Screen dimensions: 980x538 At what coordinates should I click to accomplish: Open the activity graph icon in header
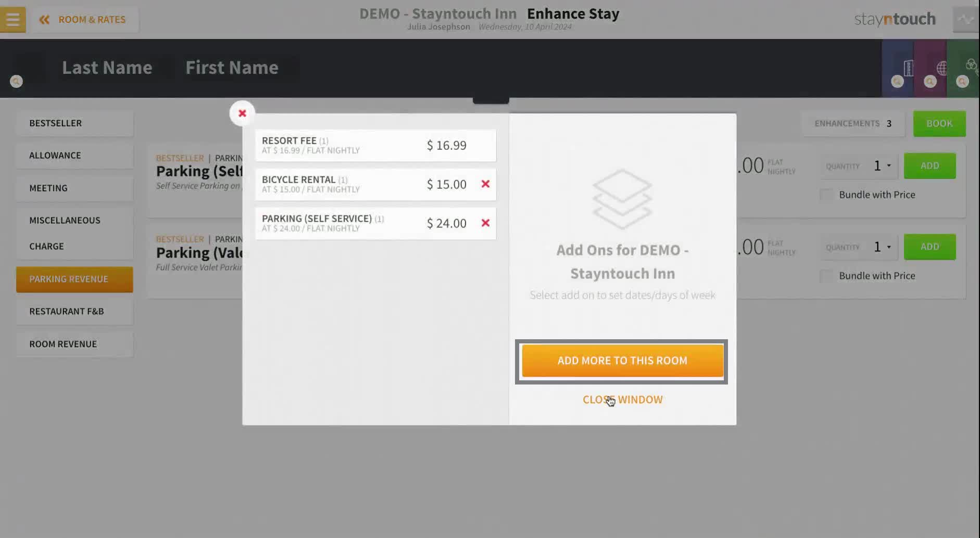(x=966, y=20)
